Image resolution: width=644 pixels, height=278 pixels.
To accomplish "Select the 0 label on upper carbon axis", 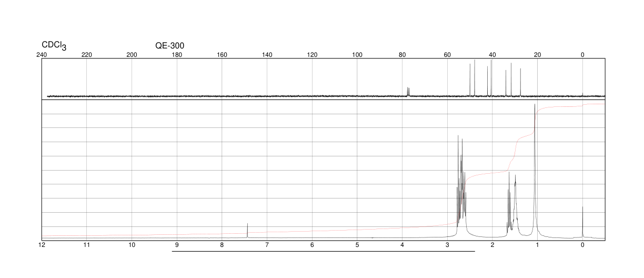I will [582, 55].
